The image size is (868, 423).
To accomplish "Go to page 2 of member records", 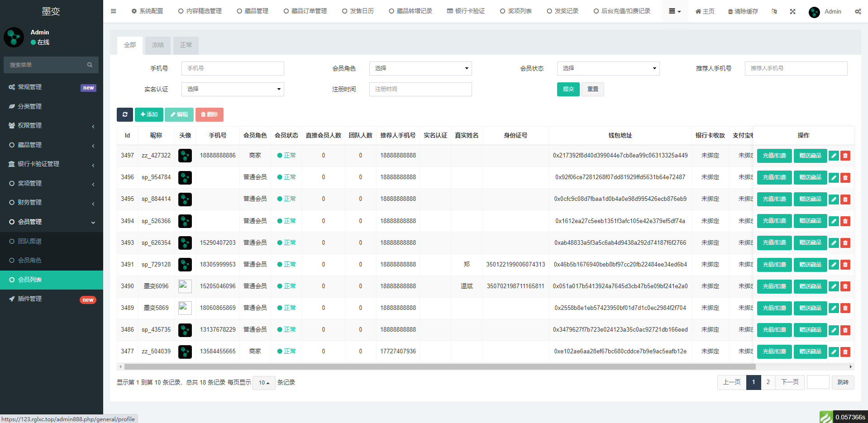I will coord(768,382).
